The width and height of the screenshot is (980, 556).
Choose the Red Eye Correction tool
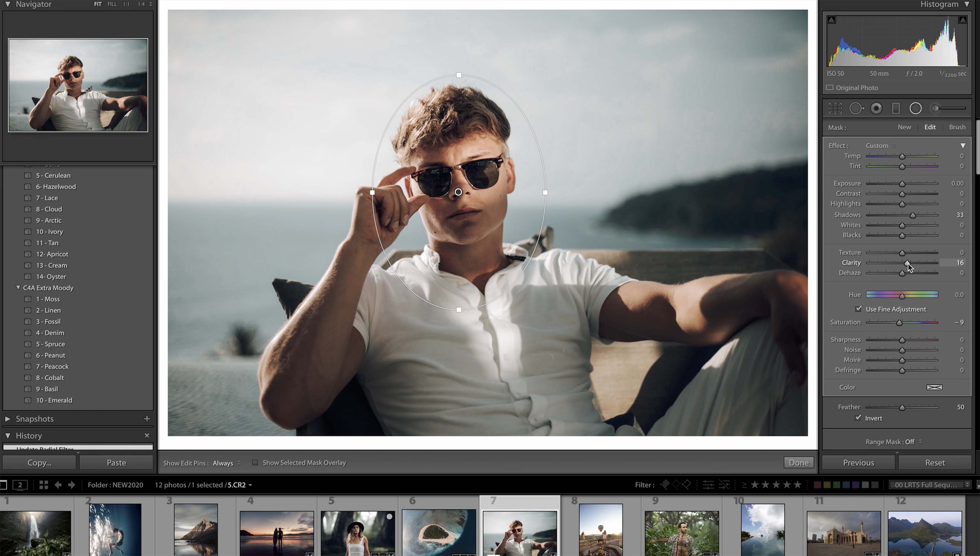point(876,108)
